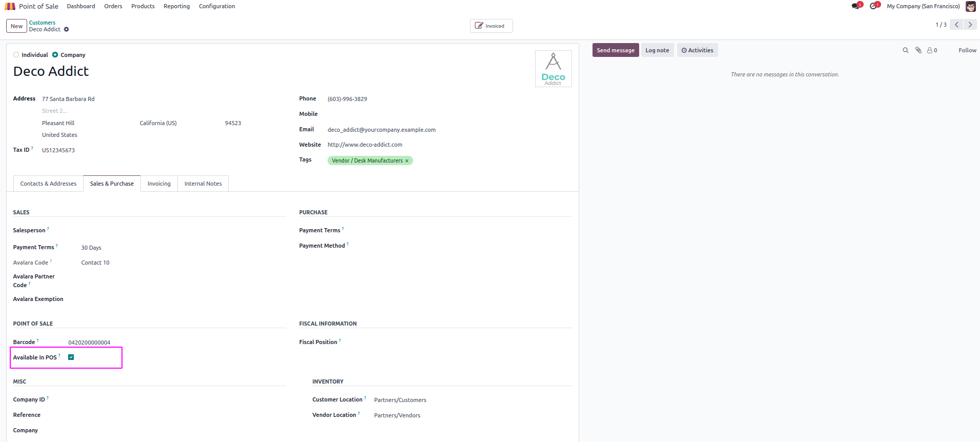
Task: Show followers via the person icon
Action: click(932, 50)
